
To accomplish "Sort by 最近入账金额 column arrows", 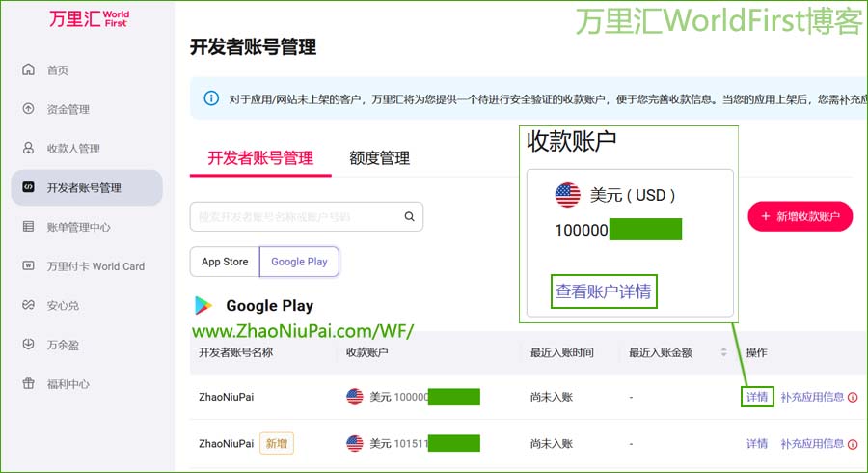I will click(724, 353).
